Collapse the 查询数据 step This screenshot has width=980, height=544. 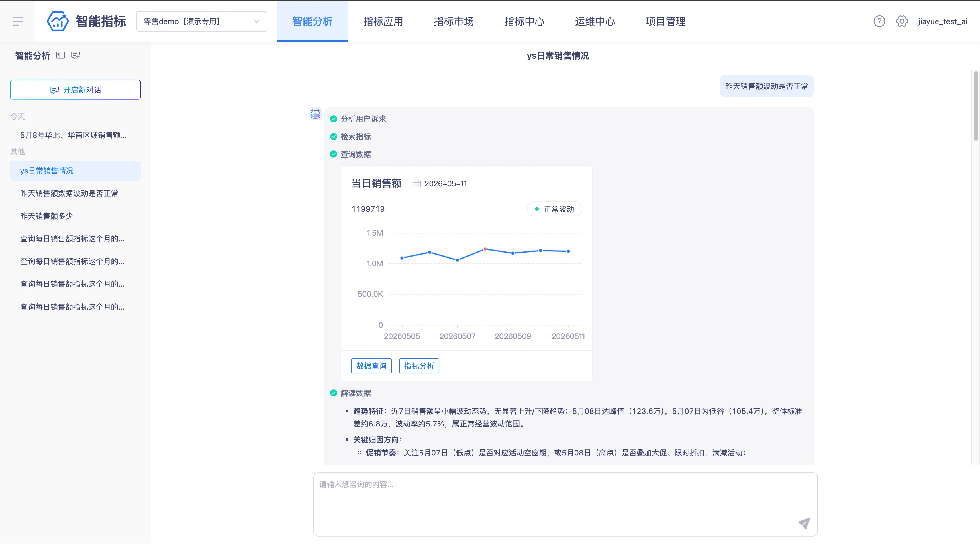click(356, 154)
